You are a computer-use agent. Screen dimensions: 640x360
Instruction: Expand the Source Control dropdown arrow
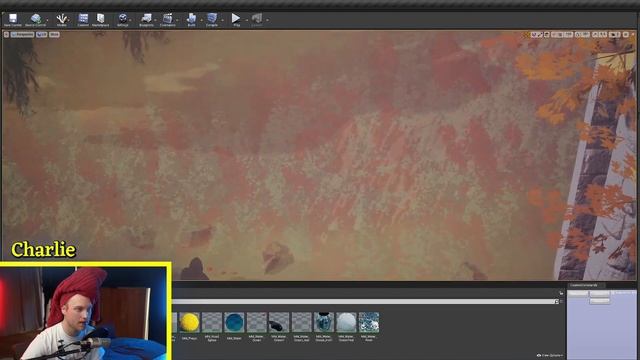pyautogui.click(x=48, y=19)
